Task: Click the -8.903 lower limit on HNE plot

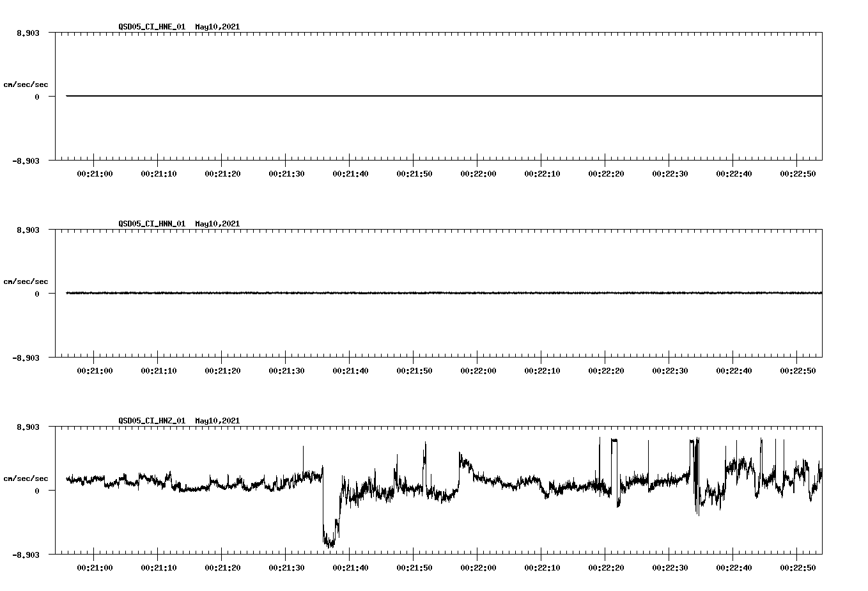Action: click(x=26, y=161)
